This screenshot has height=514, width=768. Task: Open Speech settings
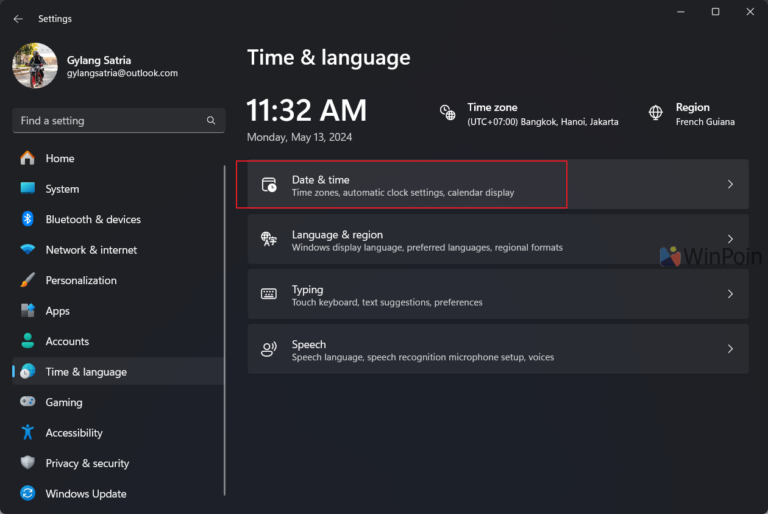click(x=498, y=349)
